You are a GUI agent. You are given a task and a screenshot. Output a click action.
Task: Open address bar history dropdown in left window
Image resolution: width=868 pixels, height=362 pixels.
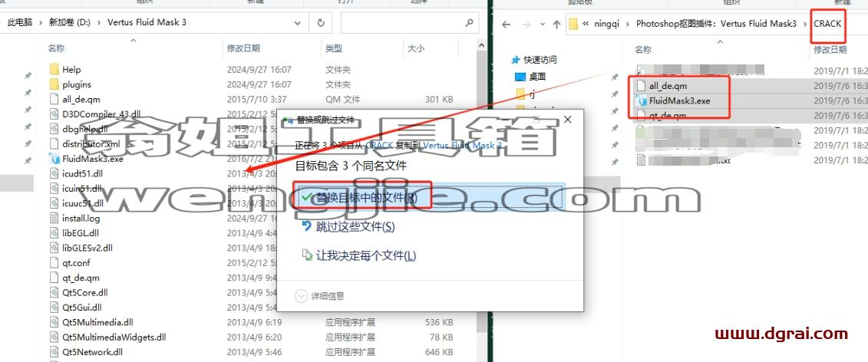pos(298,23)
